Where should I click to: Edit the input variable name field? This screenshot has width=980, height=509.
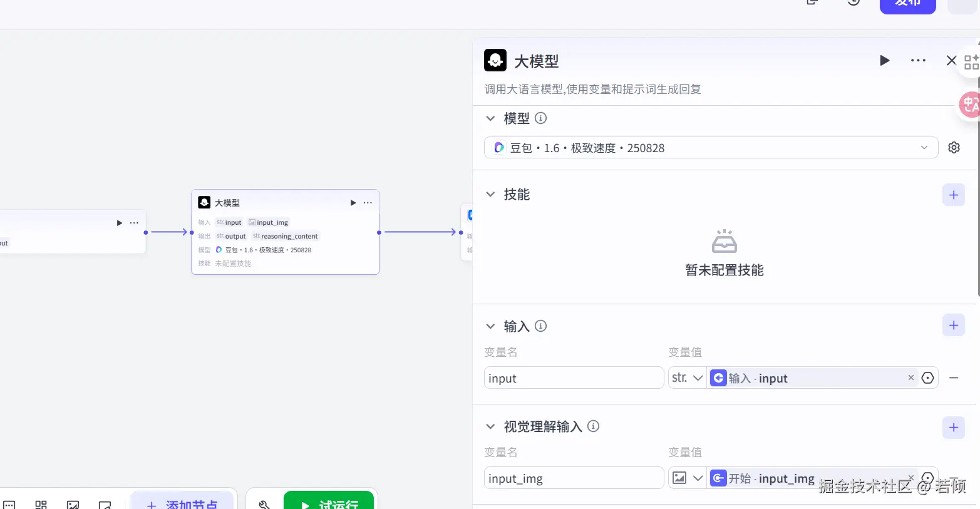(574, 378)
